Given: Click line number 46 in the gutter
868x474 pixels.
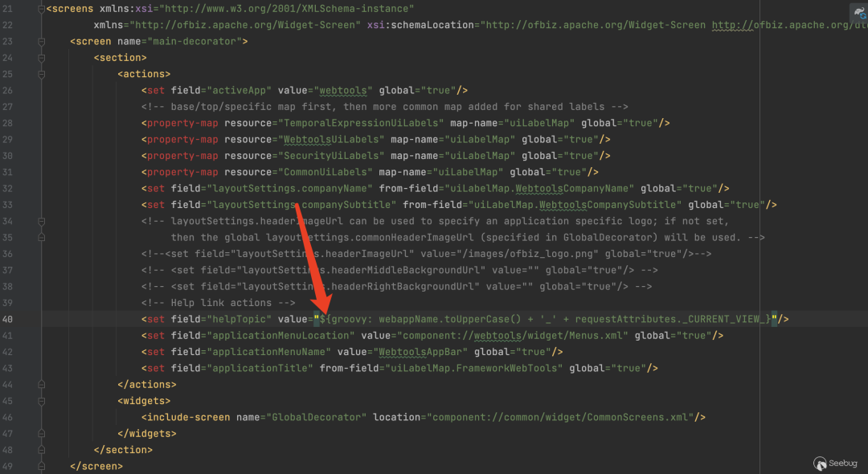Looking at the screenshot, I should click(7, 417).
